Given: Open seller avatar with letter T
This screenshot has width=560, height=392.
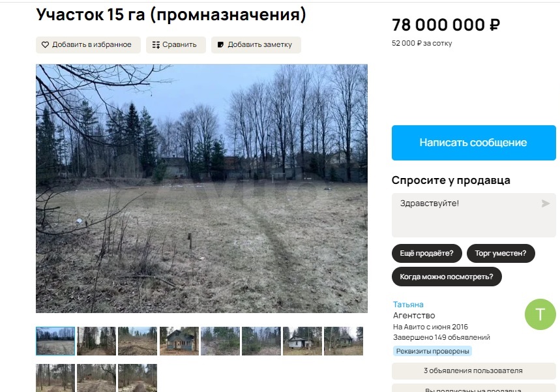Looking at the screenshot, I should tap(540, 314).
